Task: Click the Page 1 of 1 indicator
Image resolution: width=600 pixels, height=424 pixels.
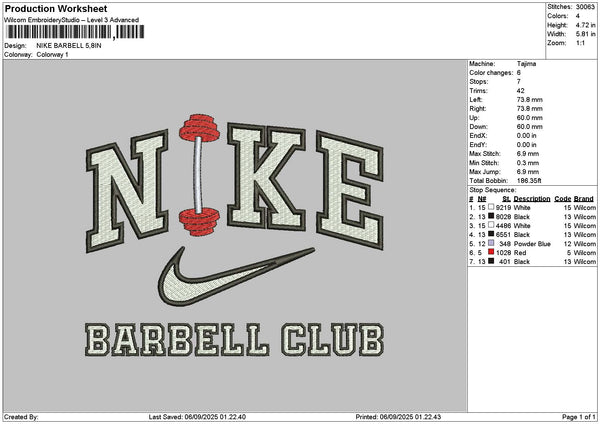Action: [x=579, y=417]
